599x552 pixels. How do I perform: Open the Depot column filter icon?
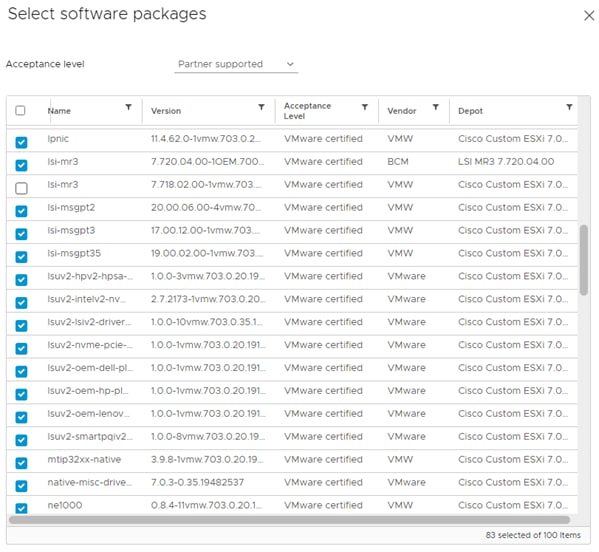(x=569, y=107)
